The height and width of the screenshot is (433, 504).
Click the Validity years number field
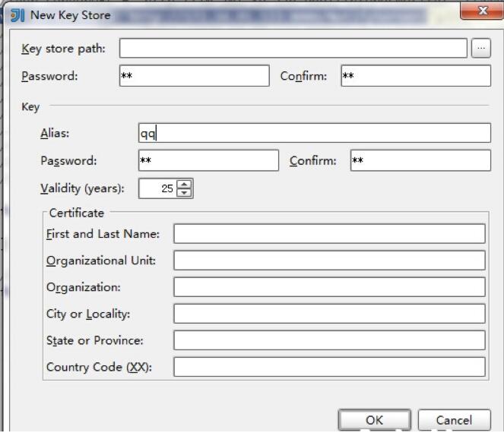pyautogui.click(x=158, y=188)
